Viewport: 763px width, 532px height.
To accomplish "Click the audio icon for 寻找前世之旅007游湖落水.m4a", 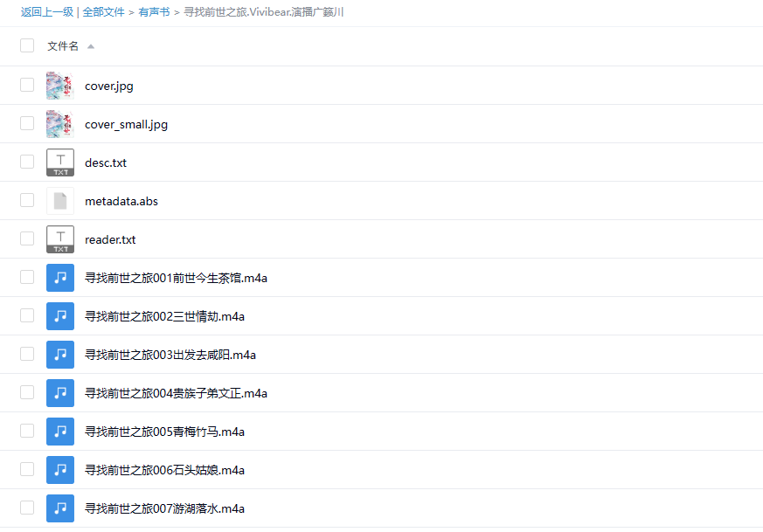I will pyautogui.click(x=59, y=508).
